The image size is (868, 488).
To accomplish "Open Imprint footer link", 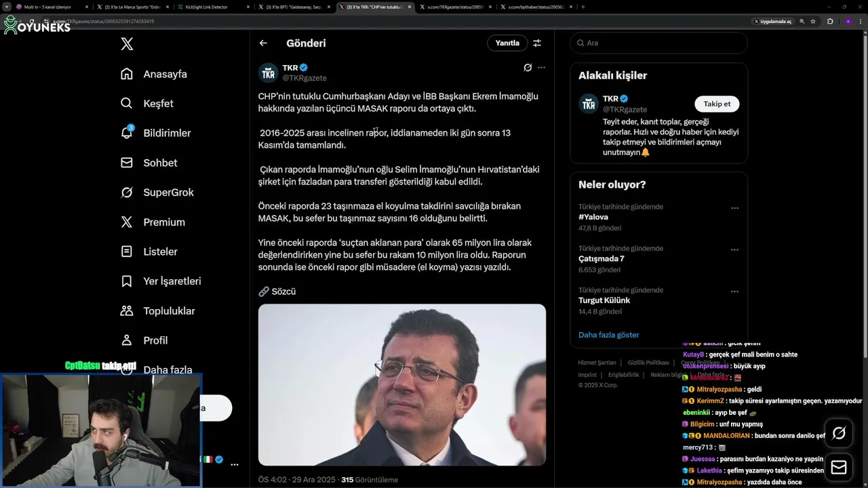I will [587, 375].
